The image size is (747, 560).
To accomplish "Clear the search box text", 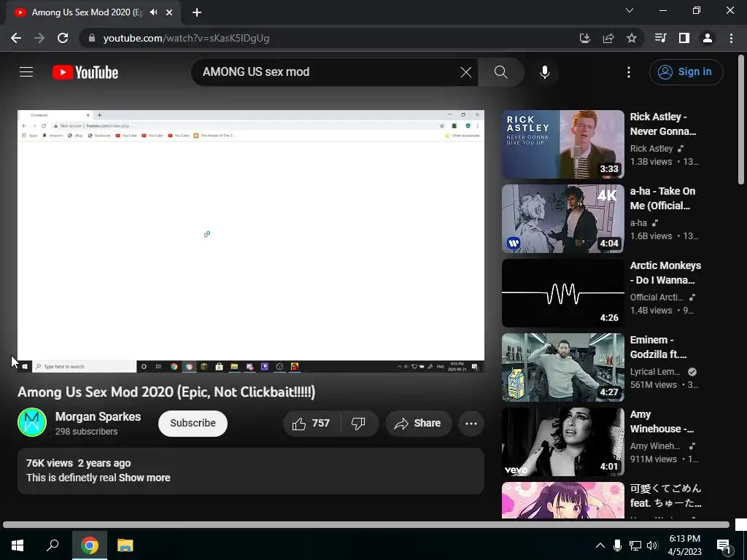I will click(x=466, y=72).
